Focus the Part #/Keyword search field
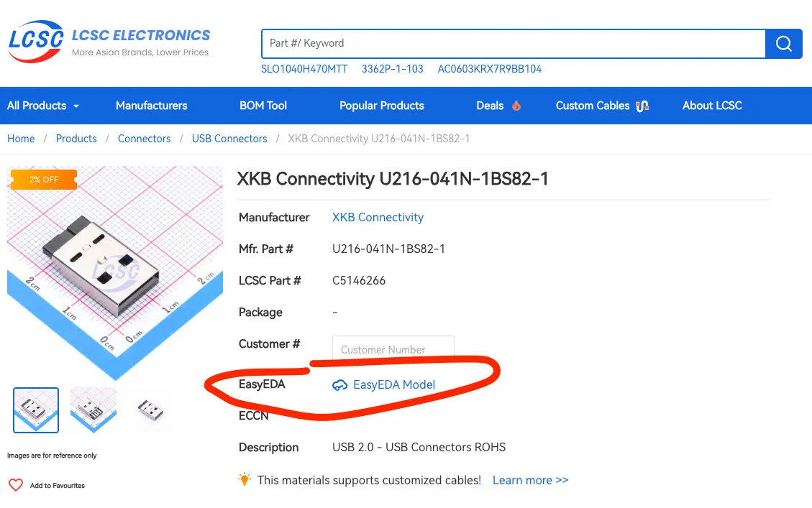 (x=513, y=43)
